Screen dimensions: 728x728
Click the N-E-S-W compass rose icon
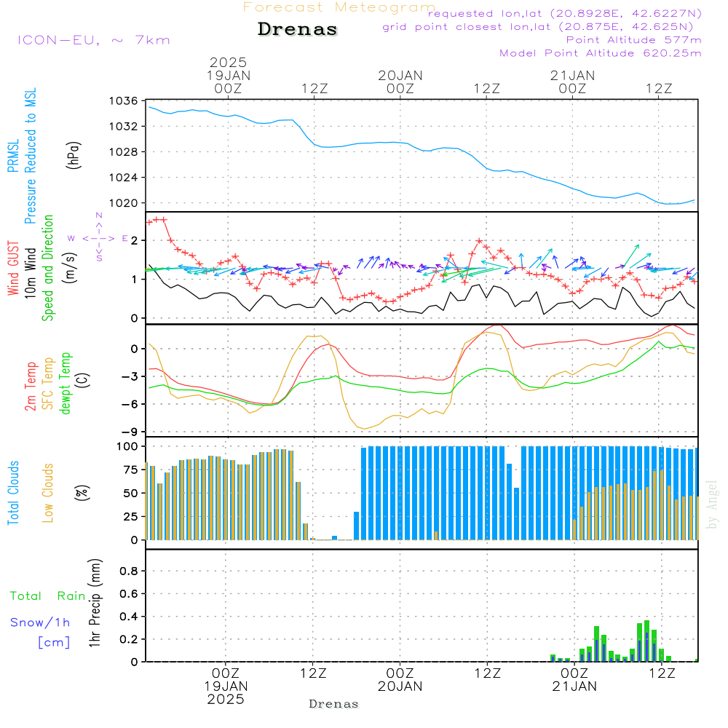tap(98, 238)
